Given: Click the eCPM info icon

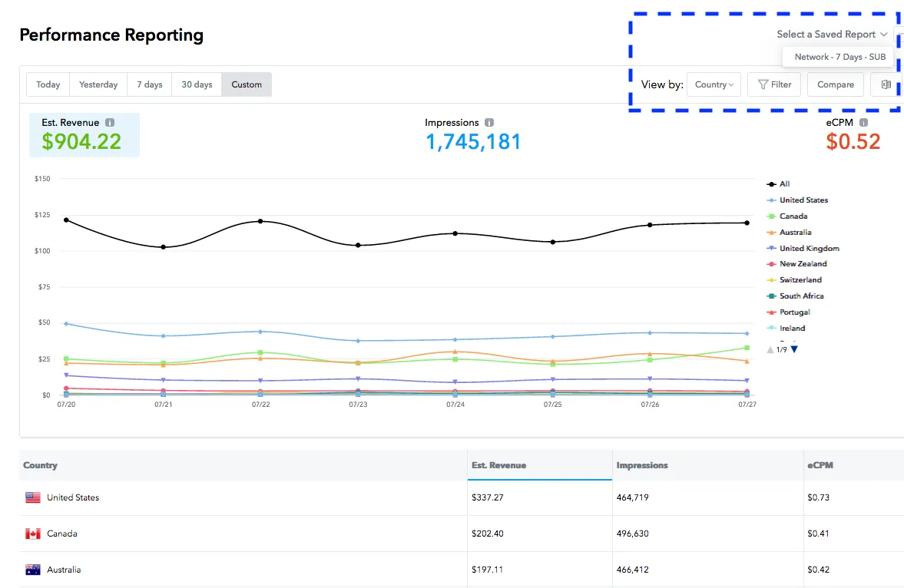Looking at the screenshot, I should pos(863,123).
